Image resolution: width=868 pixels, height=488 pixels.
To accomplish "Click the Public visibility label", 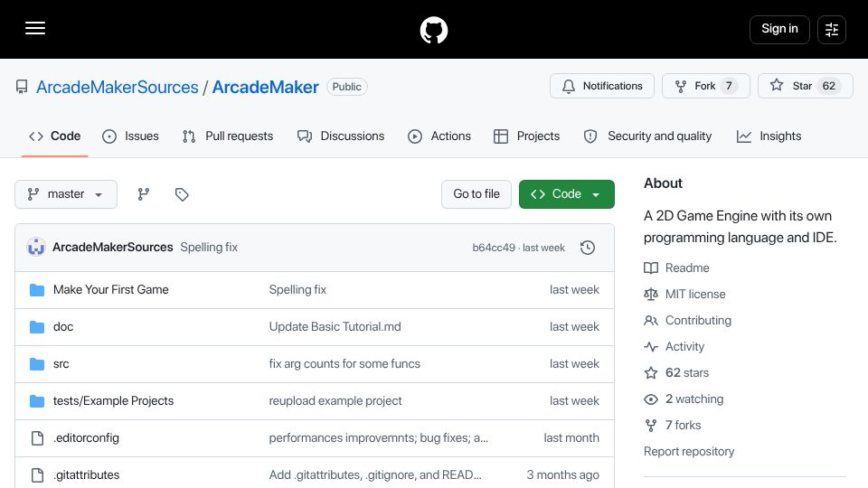I will (347, 87).
